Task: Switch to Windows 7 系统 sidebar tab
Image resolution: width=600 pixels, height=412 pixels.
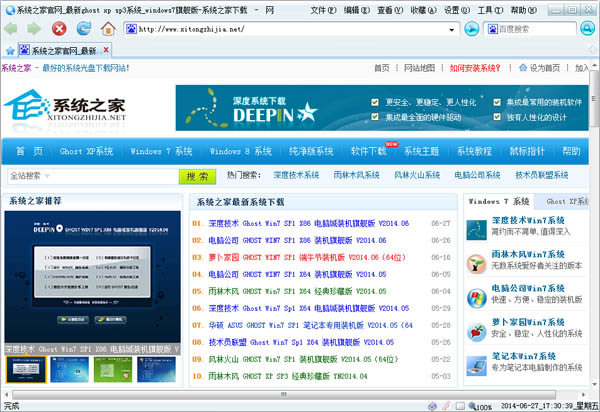Action: pos(499,201)
